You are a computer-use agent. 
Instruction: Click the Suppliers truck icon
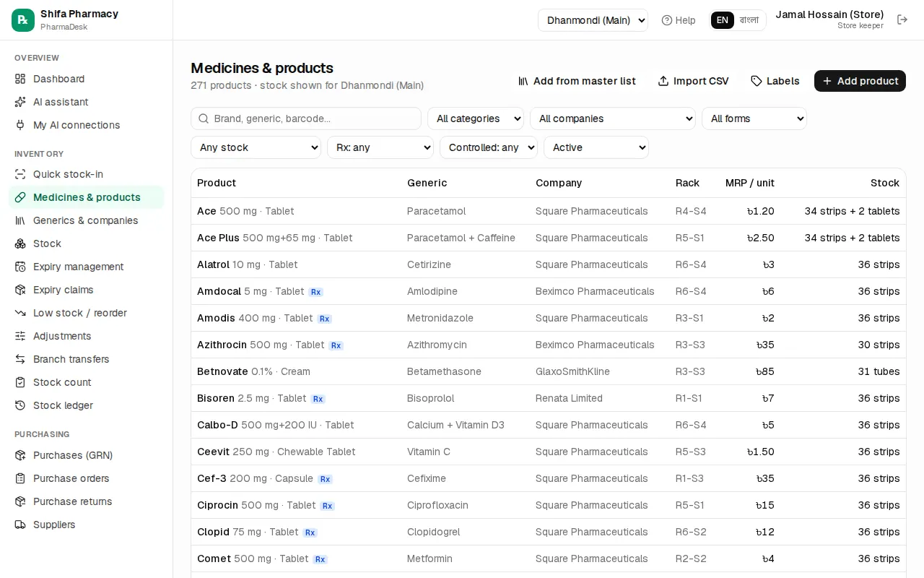pyautogui.click(x=20, y=525)
